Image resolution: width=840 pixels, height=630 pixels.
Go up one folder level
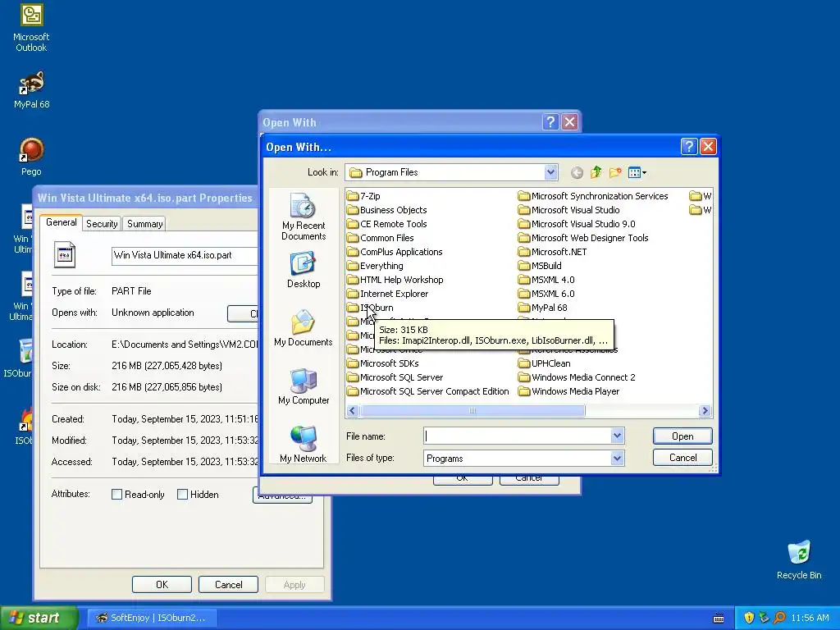[x=596, y=172]
